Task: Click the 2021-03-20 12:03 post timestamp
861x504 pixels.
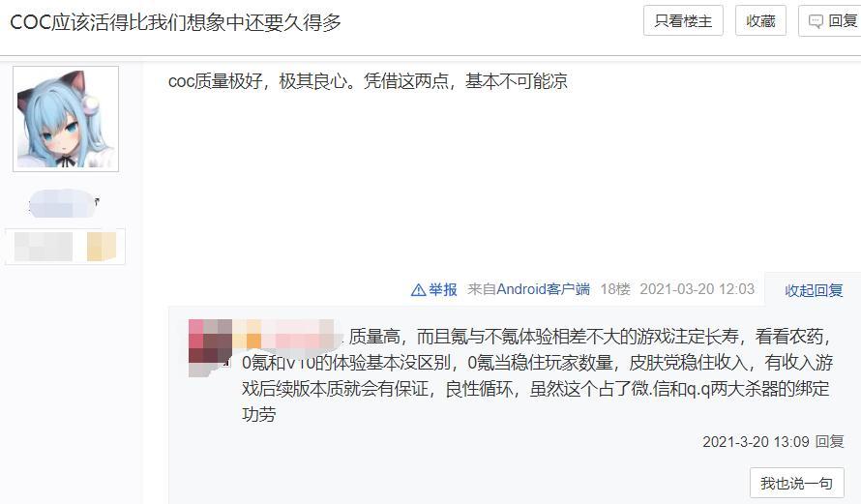Action: click(x=697, y=289)
